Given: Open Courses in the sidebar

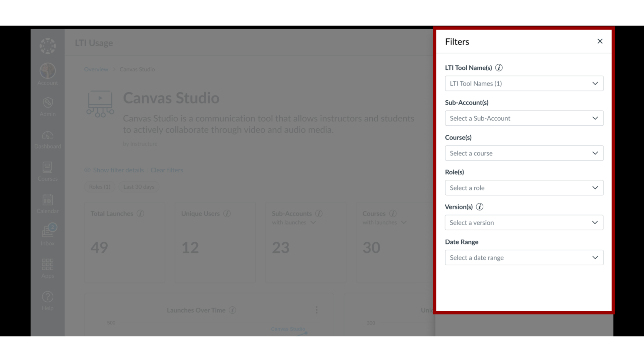Looking at the screenshot, I should pyautogui.click(x=48, y=172).
